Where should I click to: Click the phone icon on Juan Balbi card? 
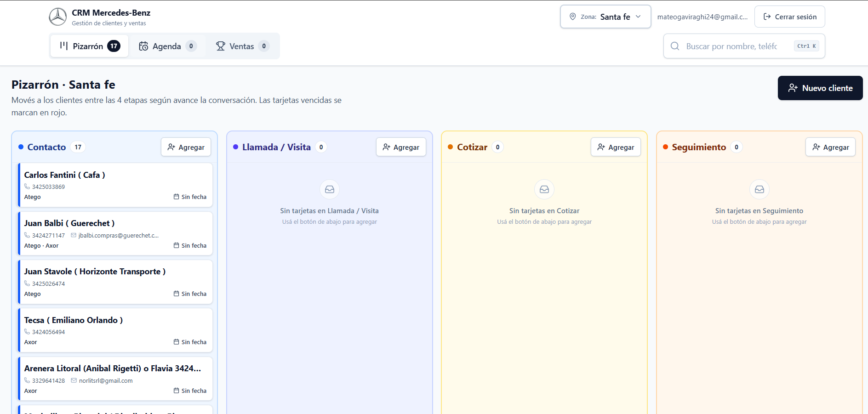click(x=27, y=235)
